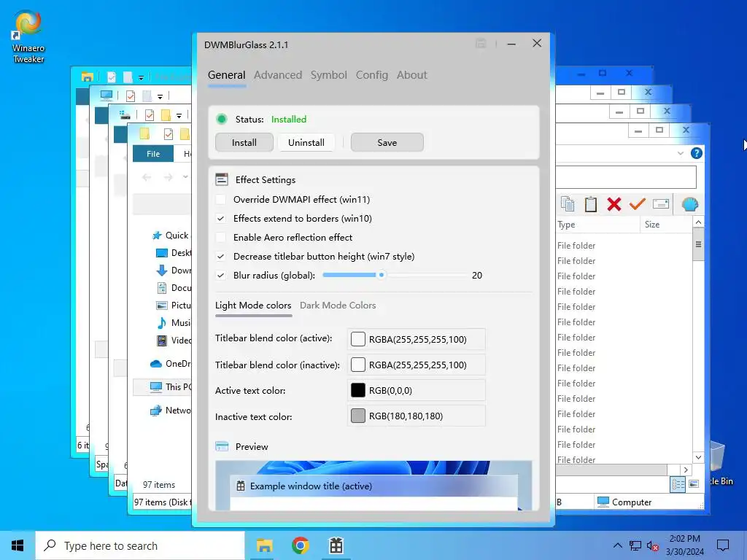Click the Explorer Forward arrow

(169, 177)
